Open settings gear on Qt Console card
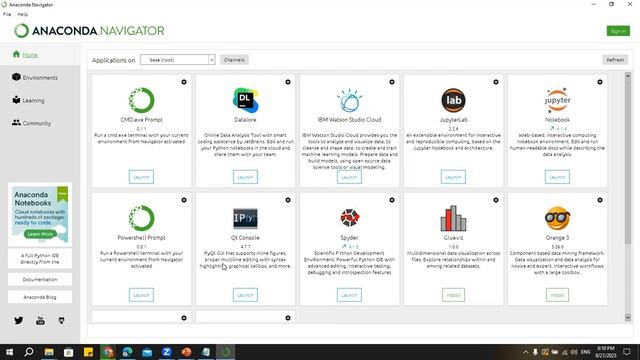 click(x=288, y=200)
